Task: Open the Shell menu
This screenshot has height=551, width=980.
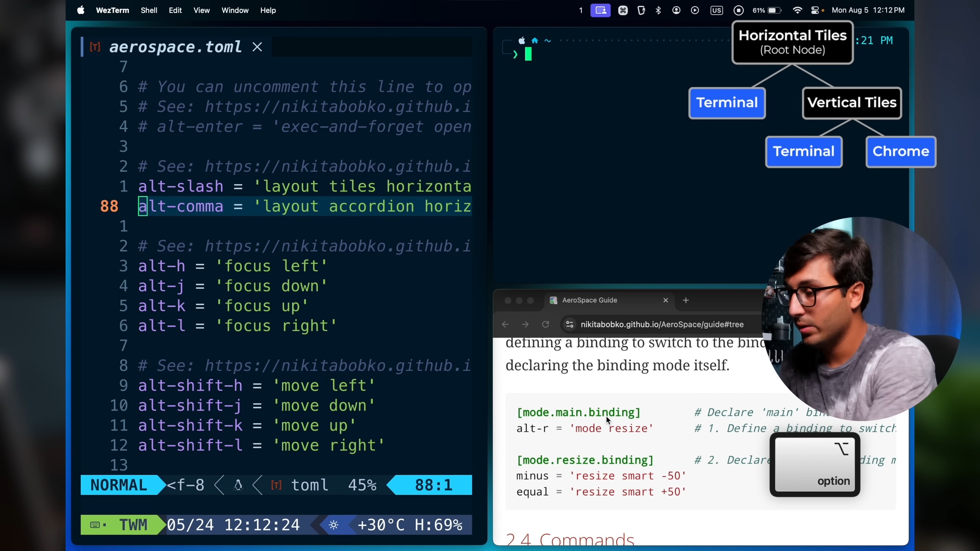Action: tap(149, 10)
